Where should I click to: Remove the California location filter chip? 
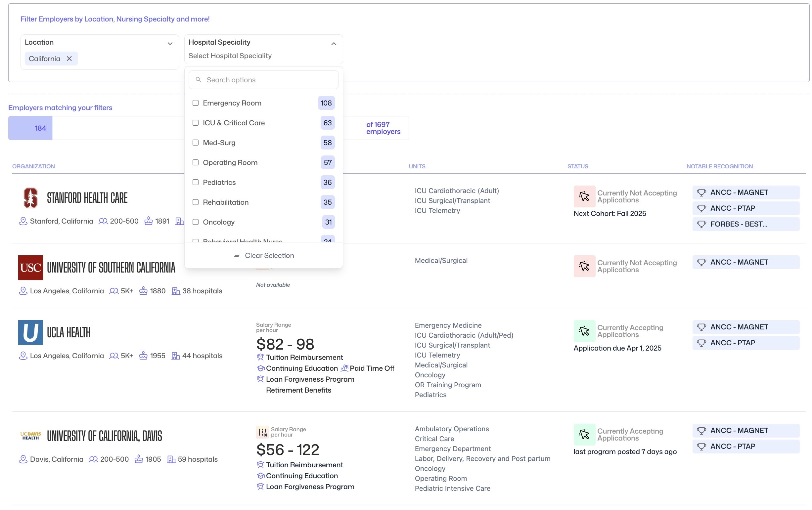[69, 59]
